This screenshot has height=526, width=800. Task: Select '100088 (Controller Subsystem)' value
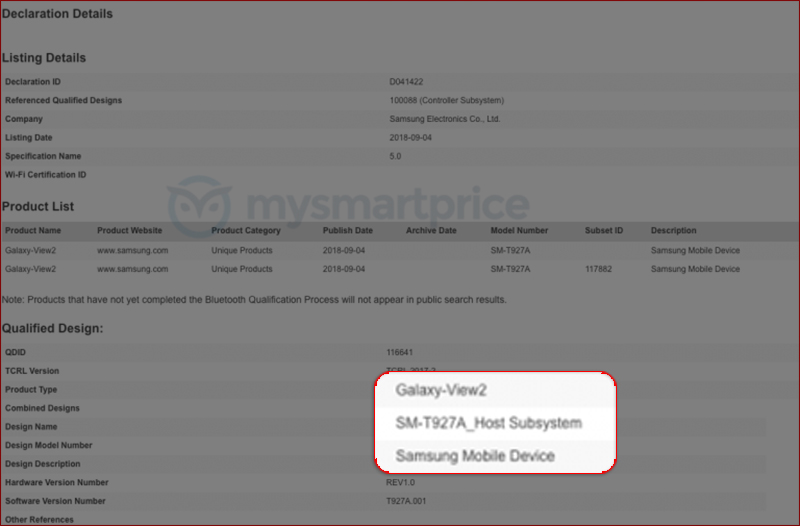446,101
